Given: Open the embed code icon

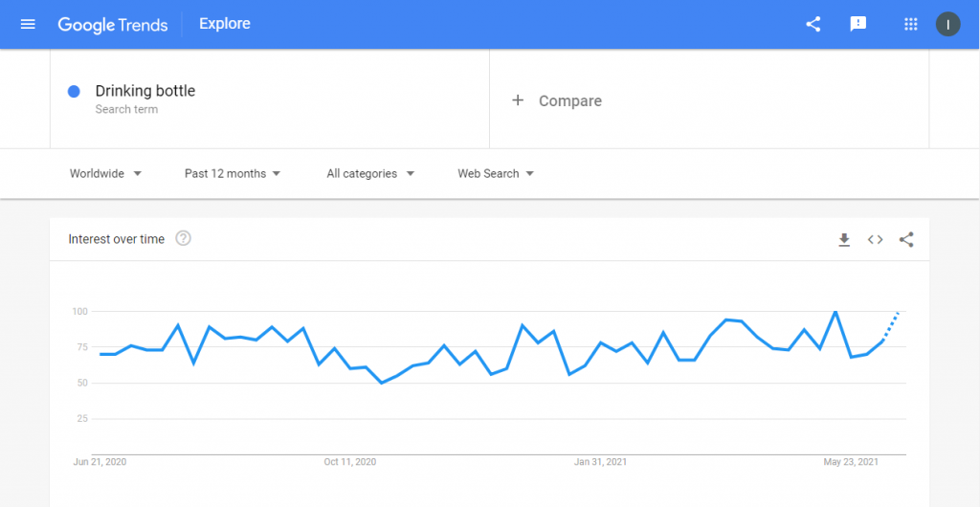Looking at the screenshot, I should click(875, 240).
